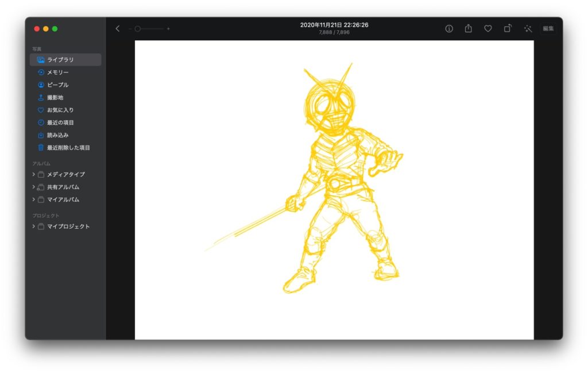Image resolution: width=588 pixels, height=373 pixels.
Task: Click the お気に入り heart icon in sidebar
Action: [x=41, y=110]
